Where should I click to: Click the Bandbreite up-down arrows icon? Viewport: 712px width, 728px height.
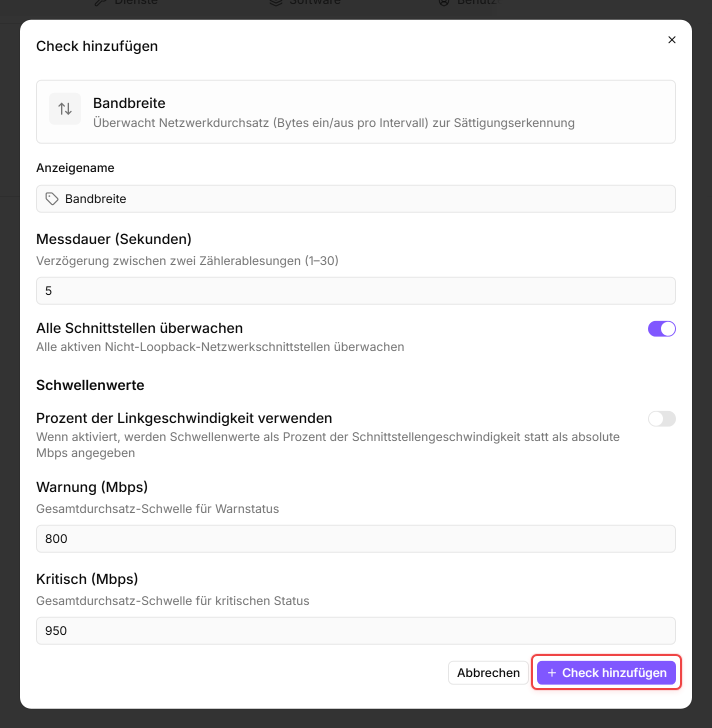coord(65,108)
